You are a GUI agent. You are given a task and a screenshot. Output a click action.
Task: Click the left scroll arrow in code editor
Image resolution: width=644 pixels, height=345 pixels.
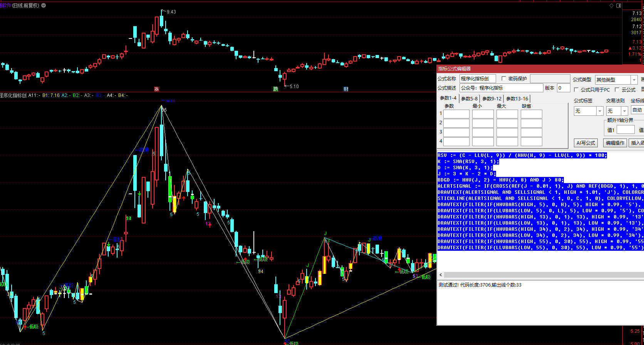pos(441,275)
